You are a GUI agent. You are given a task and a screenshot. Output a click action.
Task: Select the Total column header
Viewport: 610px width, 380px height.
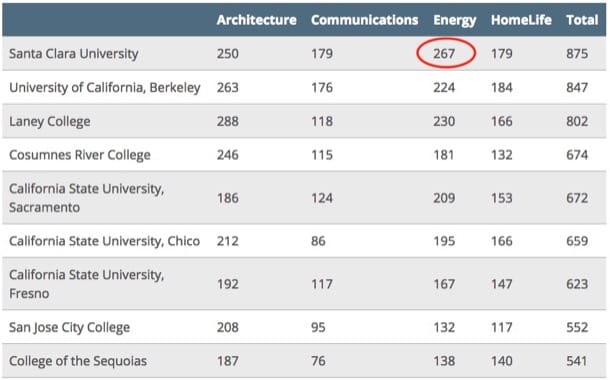(x=582, y=20)
